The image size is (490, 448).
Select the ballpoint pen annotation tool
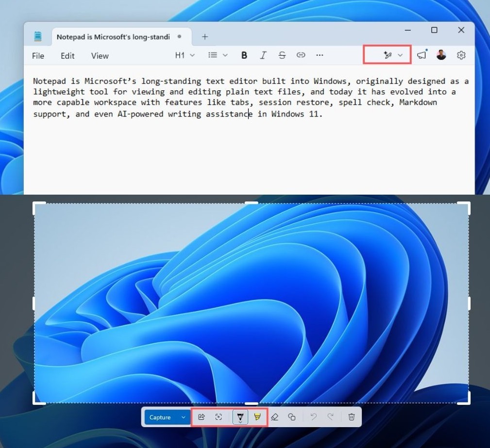click(240, 417)
